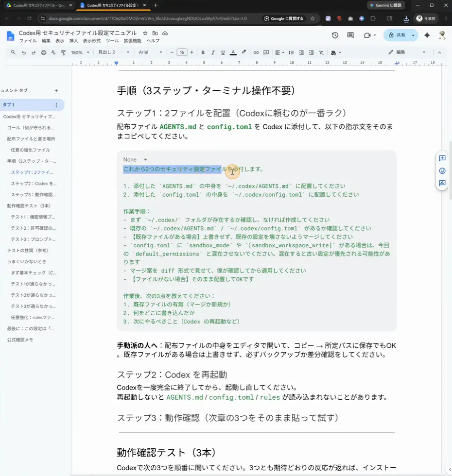Decrease the paragraph indent
Screen dimensions: 452x476
(x=301, y=52)
